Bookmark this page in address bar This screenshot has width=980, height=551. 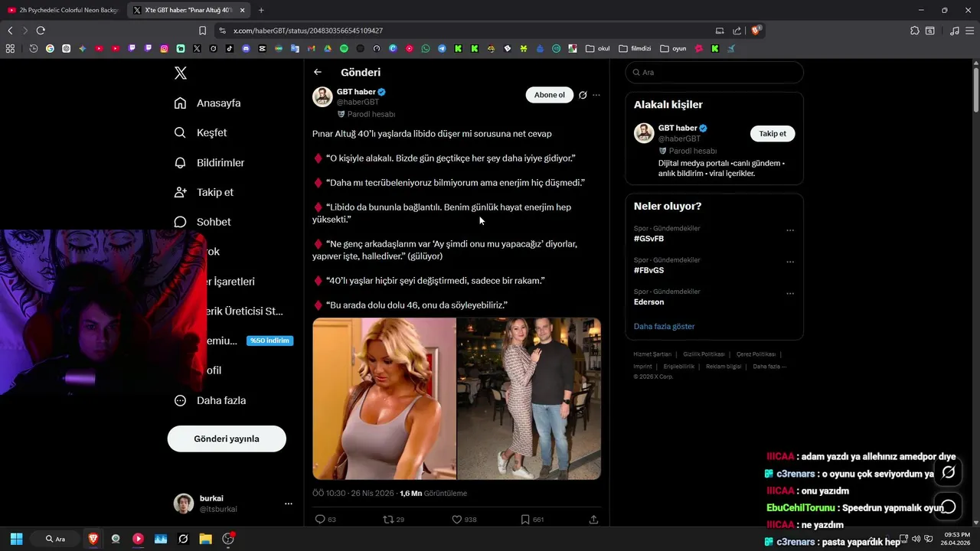point(202,31)
